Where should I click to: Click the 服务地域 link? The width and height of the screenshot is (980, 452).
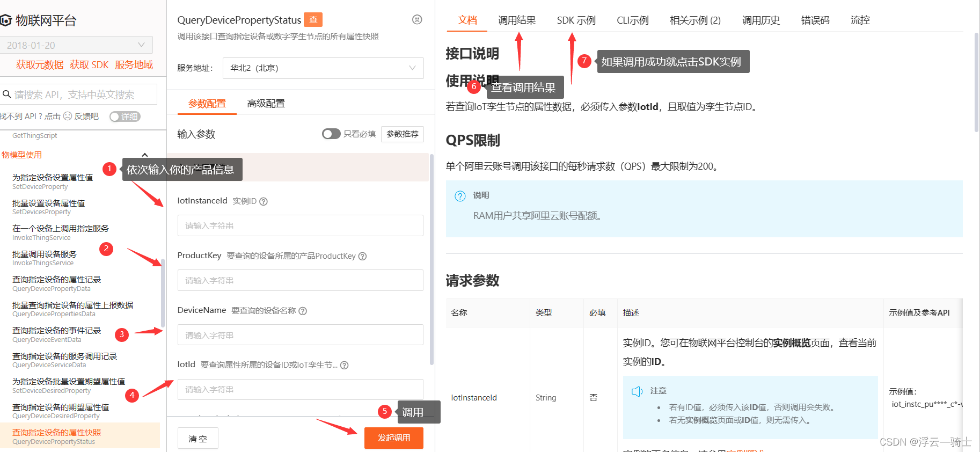pos(134,65)
